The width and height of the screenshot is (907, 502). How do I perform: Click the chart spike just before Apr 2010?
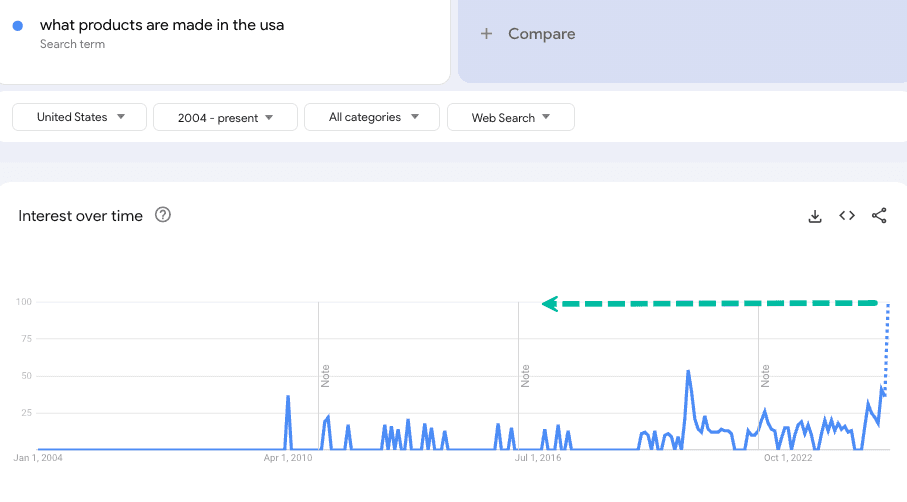pyautogui.click(x=288, y=397)
